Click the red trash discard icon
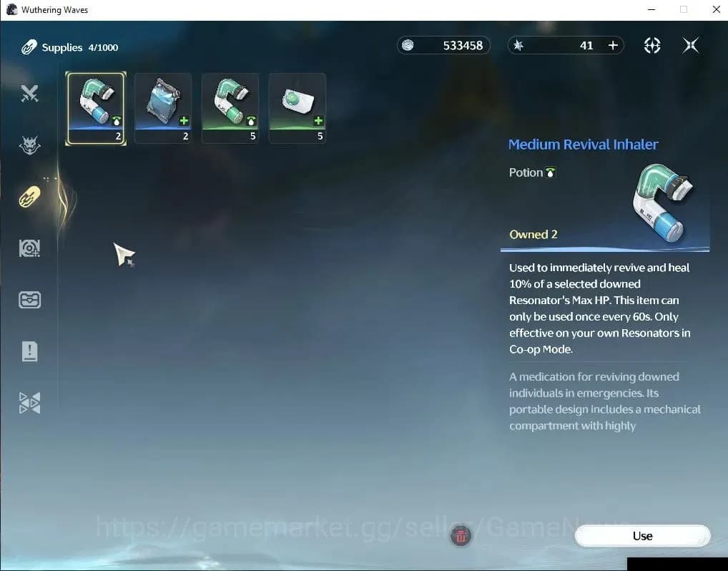728x571 pixels. tap(461, 536)
